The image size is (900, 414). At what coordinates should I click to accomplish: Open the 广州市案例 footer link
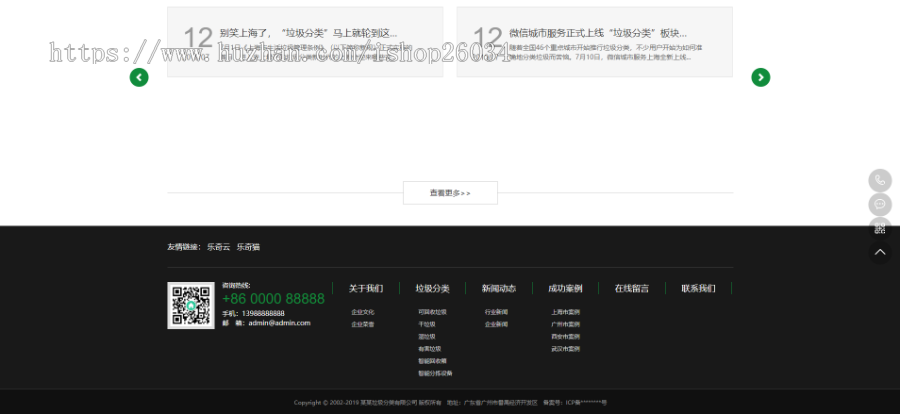[x=565, y=324]
